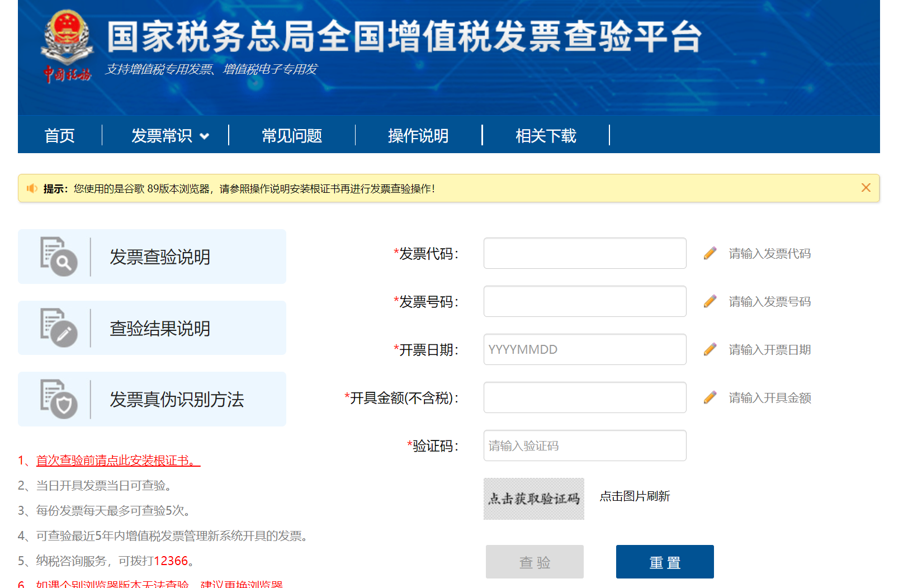Click the 请输入发票号码 hint text
The height and width of the screenshot is (588, 908).
770,302
